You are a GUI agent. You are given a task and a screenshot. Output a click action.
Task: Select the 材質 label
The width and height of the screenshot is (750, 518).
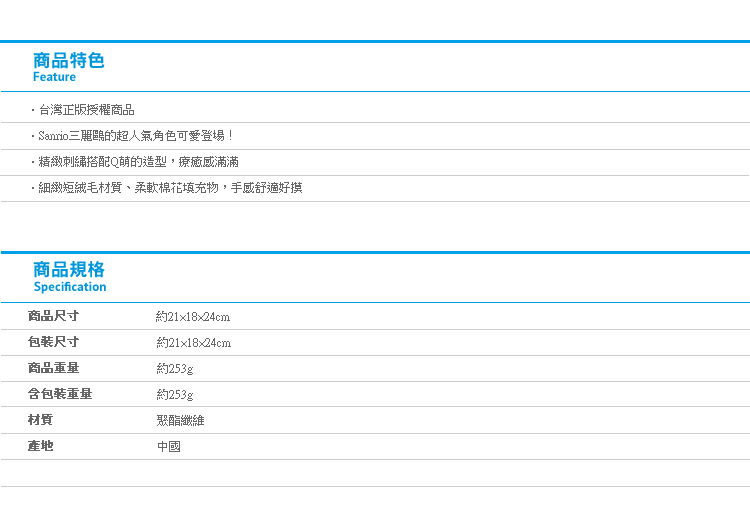[x=40, y=419]
